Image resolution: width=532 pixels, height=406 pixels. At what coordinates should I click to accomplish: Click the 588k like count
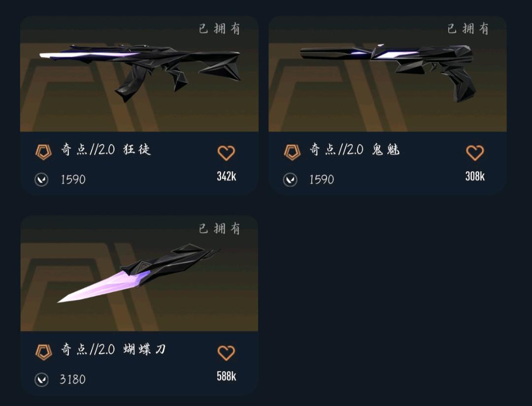point(226,376)
